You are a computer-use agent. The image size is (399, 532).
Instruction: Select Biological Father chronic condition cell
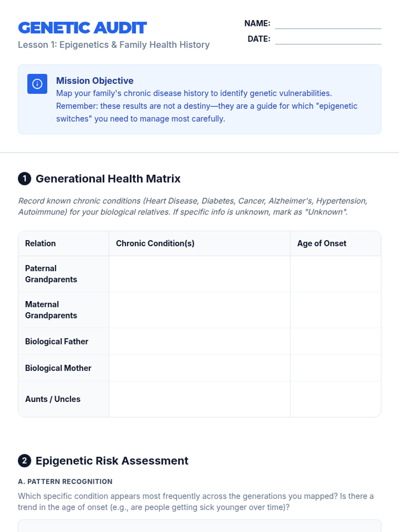[x=199, y=341]
